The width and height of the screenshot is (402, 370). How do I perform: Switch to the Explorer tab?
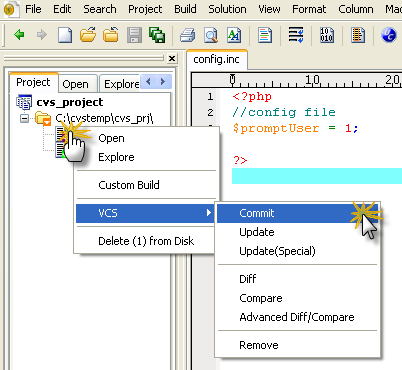pyautogui.click(x=120, y=84)
